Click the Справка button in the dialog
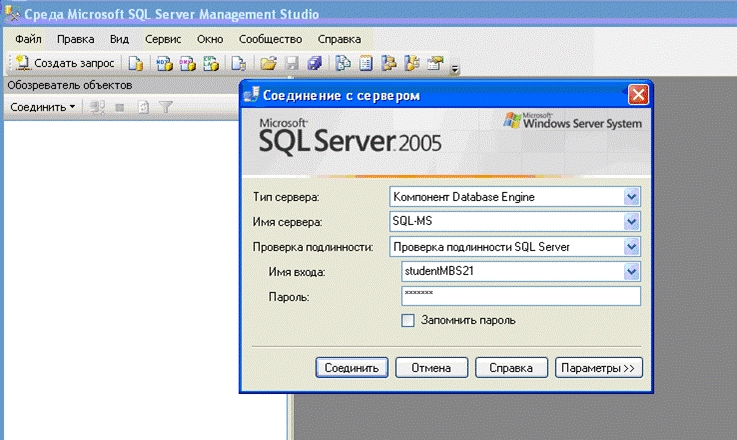 511,368
